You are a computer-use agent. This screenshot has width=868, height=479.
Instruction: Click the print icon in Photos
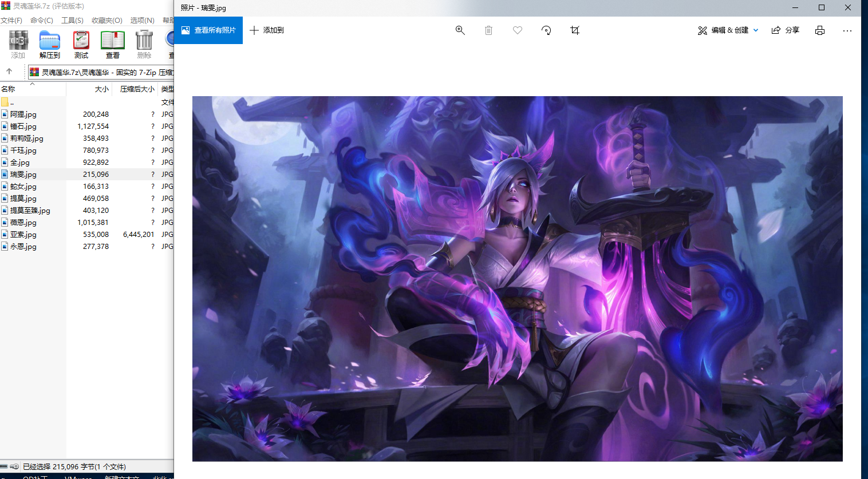(x=820, y=30)
